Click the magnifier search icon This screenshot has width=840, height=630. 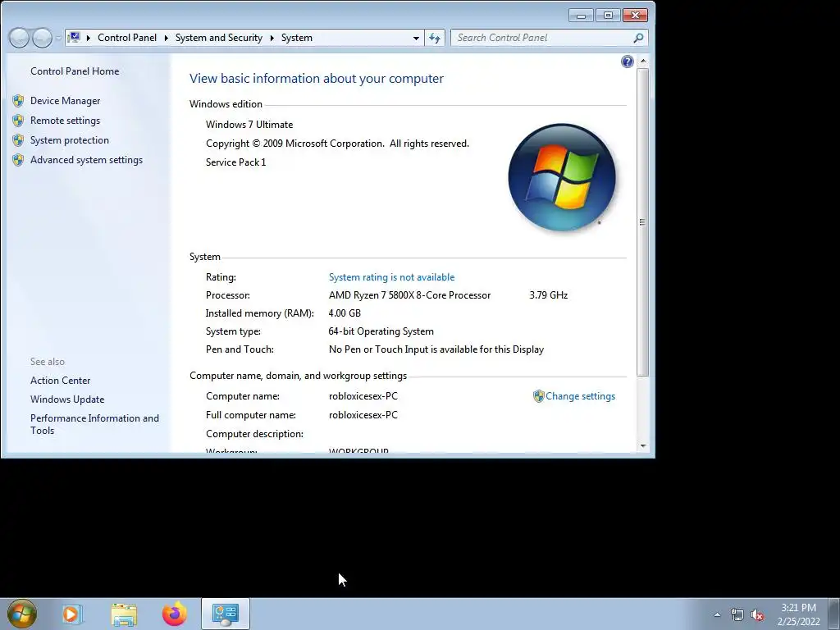638,38
